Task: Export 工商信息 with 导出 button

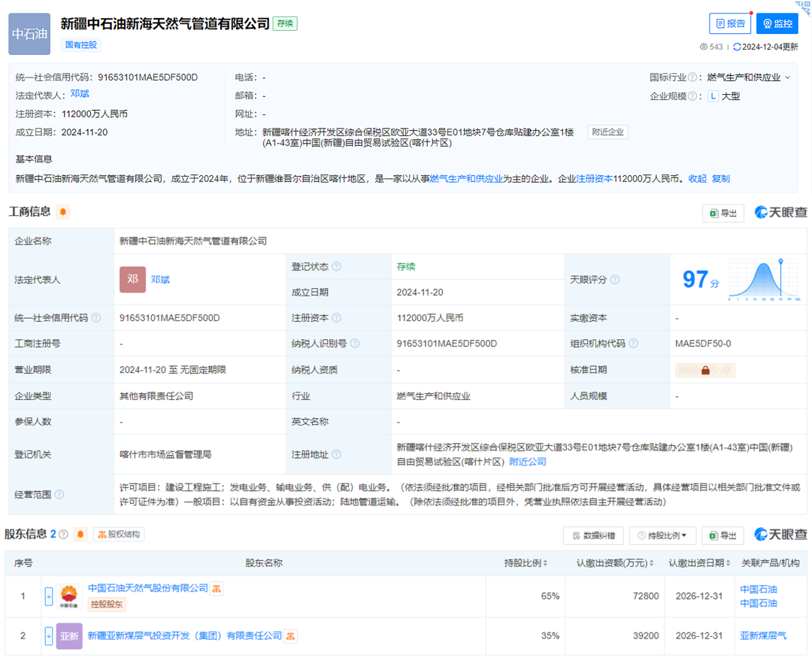Action: 723,213
